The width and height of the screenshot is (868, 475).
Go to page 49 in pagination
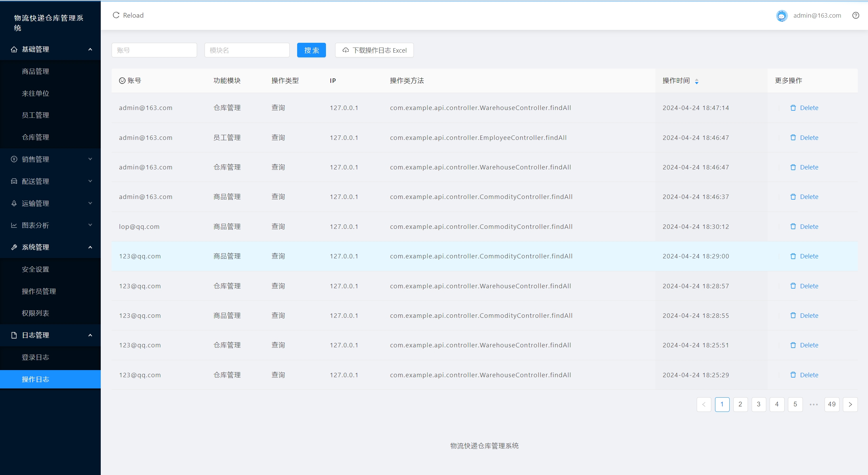pos(831,404)
